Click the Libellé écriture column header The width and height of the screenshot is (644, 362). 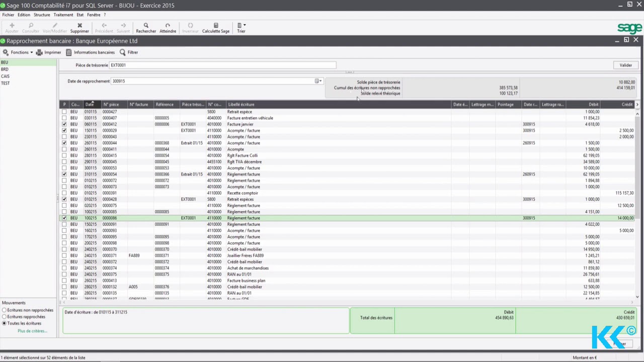click(339, 105)
